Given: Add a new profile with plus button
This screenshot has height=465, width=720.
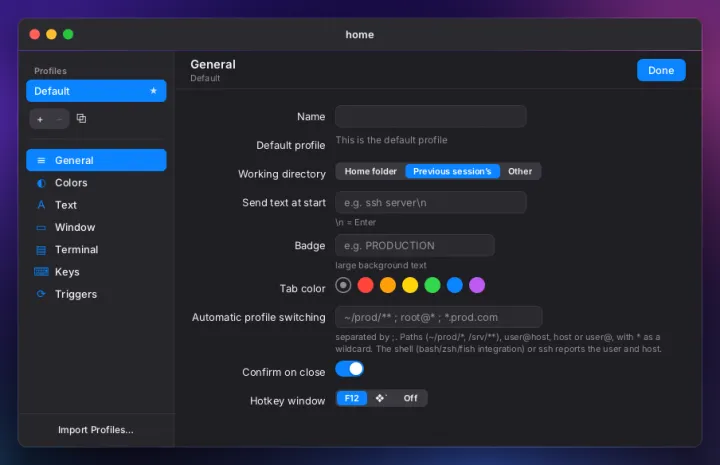Looking at the screenshot, I should [40, 119].
